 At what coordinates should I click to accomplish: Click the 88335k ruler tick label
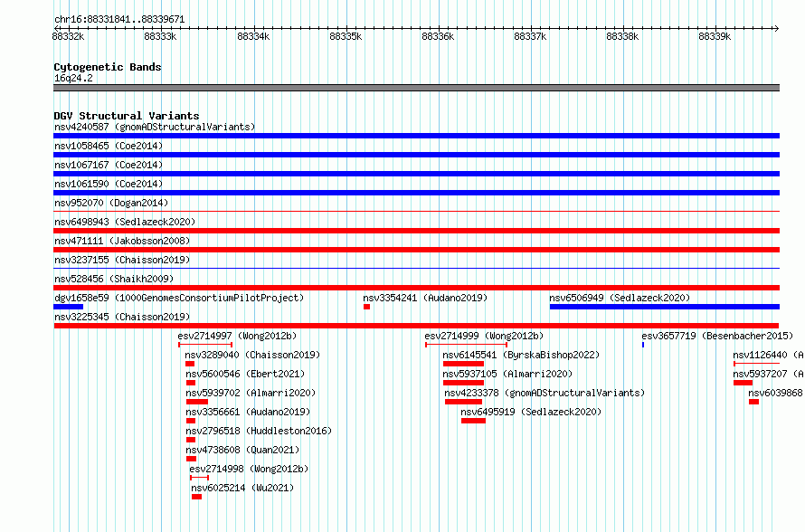pos(346,36)
